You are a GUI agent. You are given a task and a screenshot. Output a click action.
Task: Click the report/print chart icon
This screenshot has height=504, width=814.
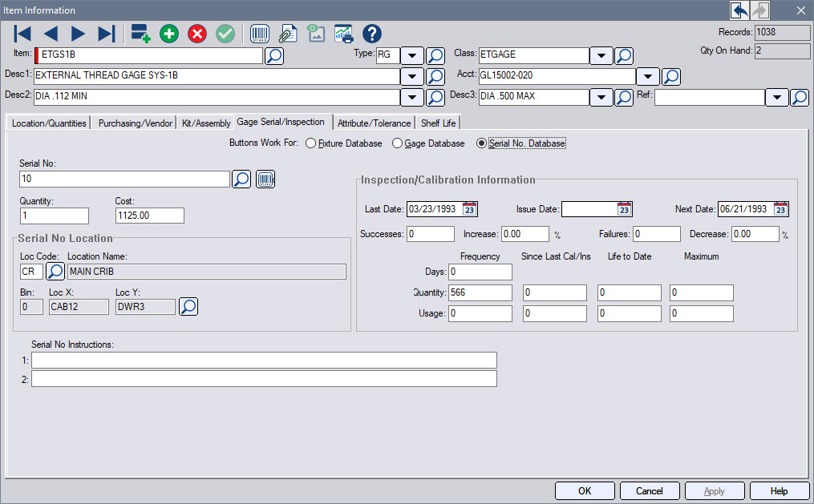tap(343, 34)
